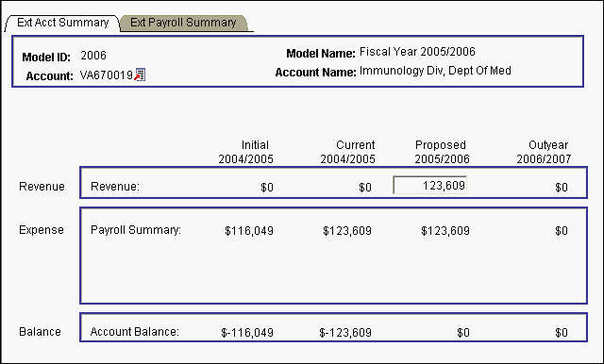Select the Proposed payroll summary $123,609 value
The height and width of the screenshot is (364, 604).
coord(445,231)
